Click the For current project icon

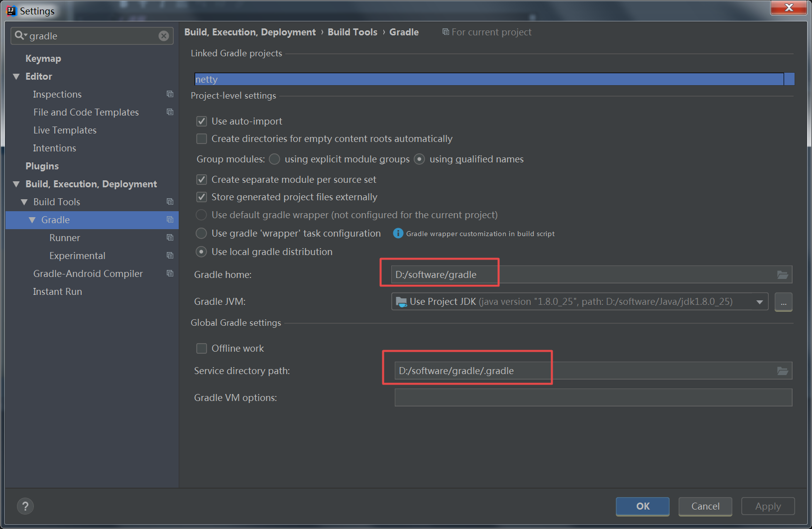[446, 32]
